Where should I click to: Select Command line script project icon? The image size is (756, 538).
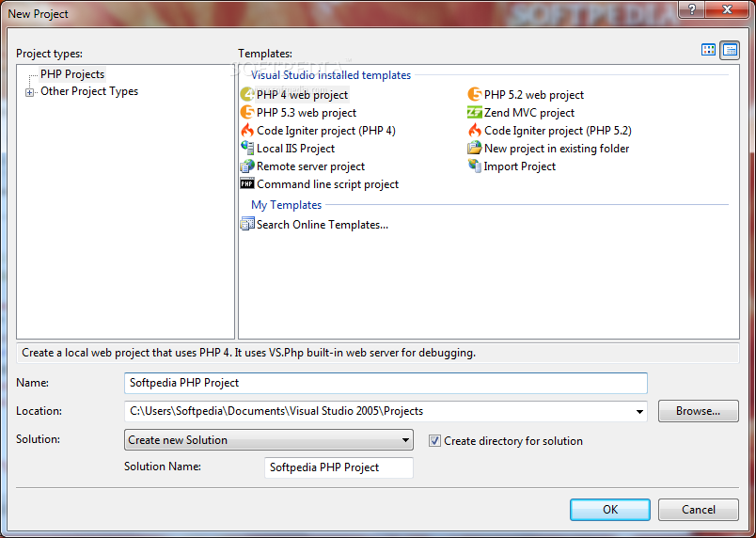click(x=247, y=183)
